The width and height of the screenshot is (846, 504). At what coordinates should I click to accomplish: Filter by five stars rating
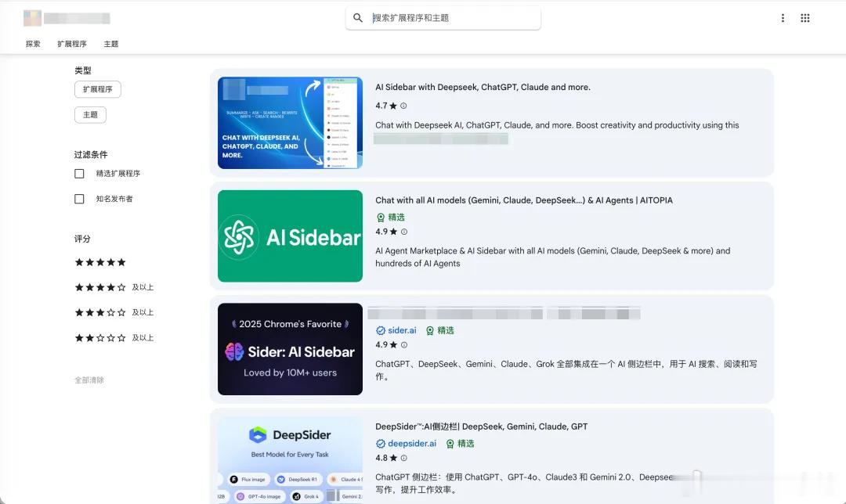100,262
